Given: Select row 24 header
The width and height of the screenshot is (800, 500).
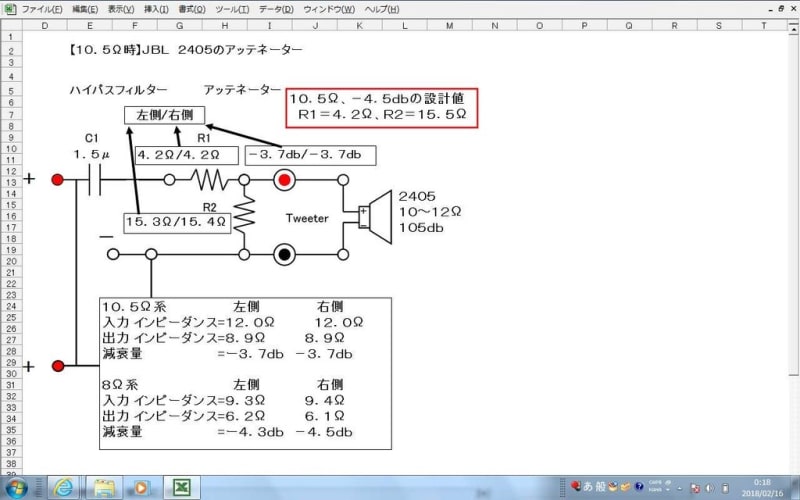Looking at the screenshot, I should [x=11, y=306].
